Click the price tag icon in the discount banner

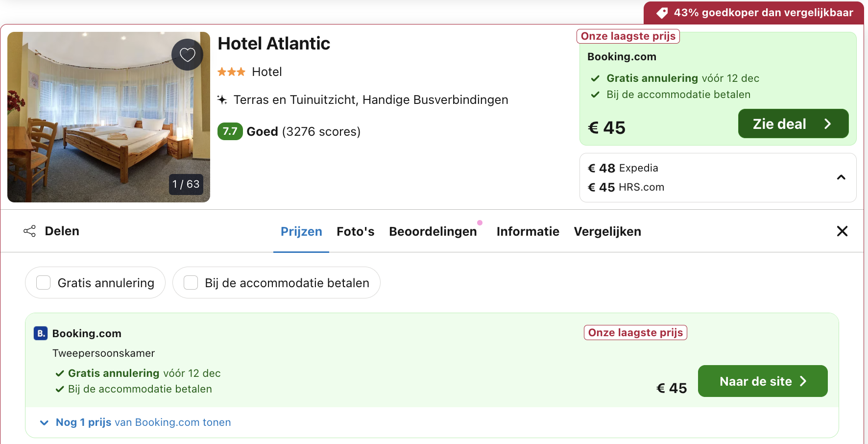click(x=662, y=12)
